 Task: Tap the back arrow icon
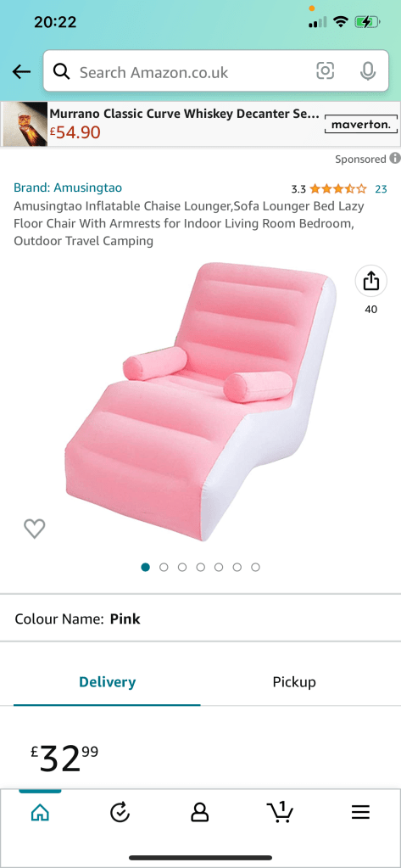21,71
